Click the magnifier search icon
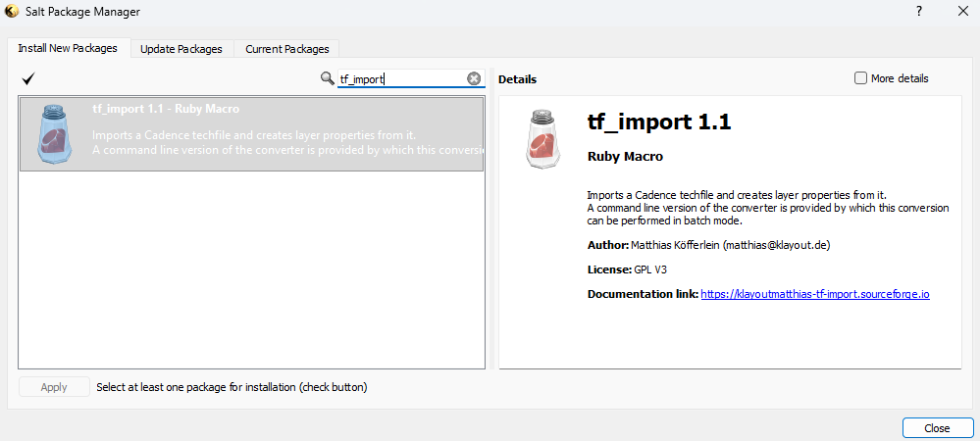Screen dimensions: 980x441 pyautogui.click(x=328, y=78)
